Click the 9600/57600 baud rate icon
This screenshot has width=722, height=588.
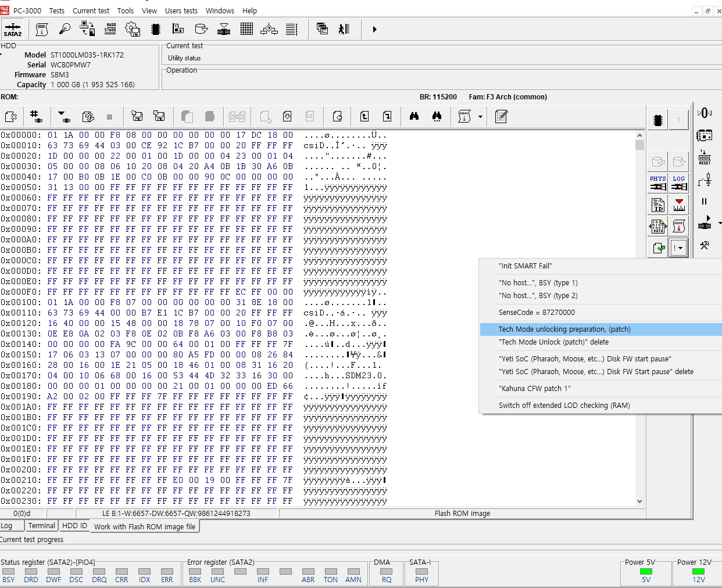[x=110, y=28]
